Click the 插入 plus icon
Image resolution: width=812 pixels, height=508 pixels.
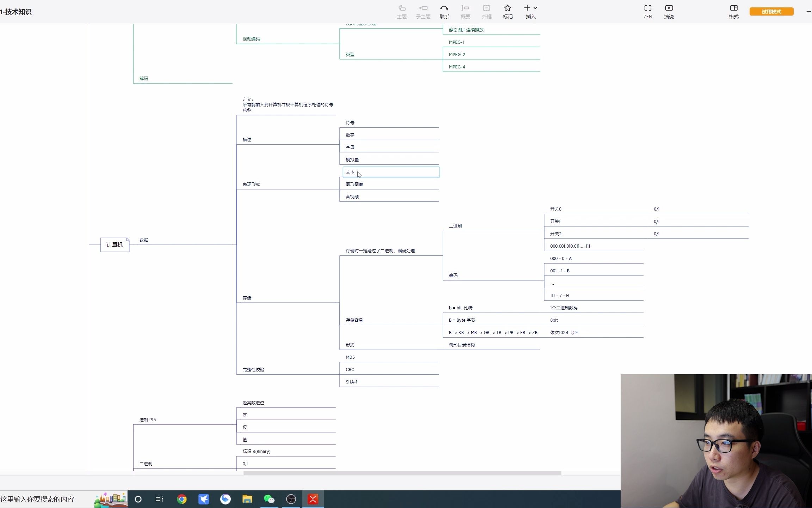coord(527,8)
